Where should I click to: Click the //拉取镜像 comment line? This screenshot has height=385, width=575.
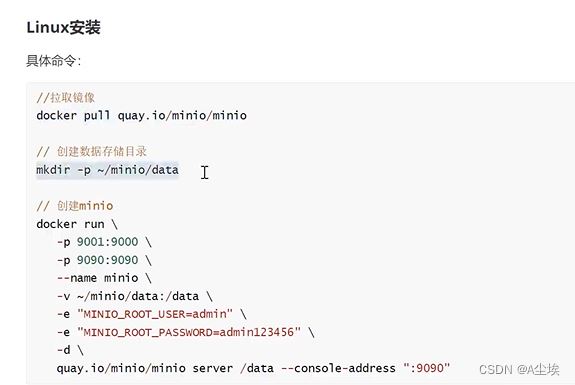coord(66,98)
